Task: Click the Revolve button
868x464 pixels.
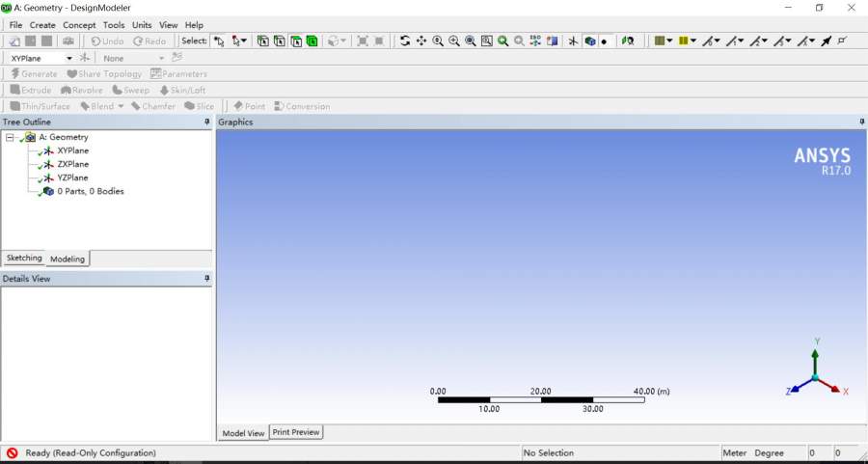Action: click(81, 91)
